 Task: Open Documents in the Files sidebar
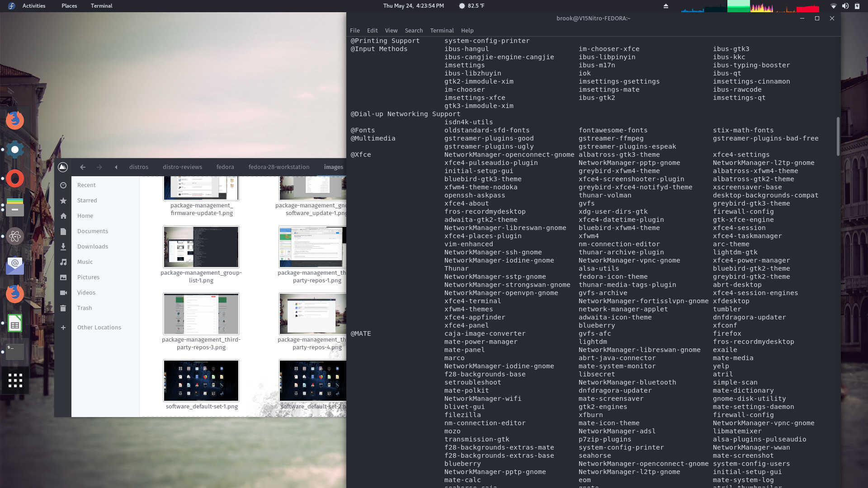point(93,231)
